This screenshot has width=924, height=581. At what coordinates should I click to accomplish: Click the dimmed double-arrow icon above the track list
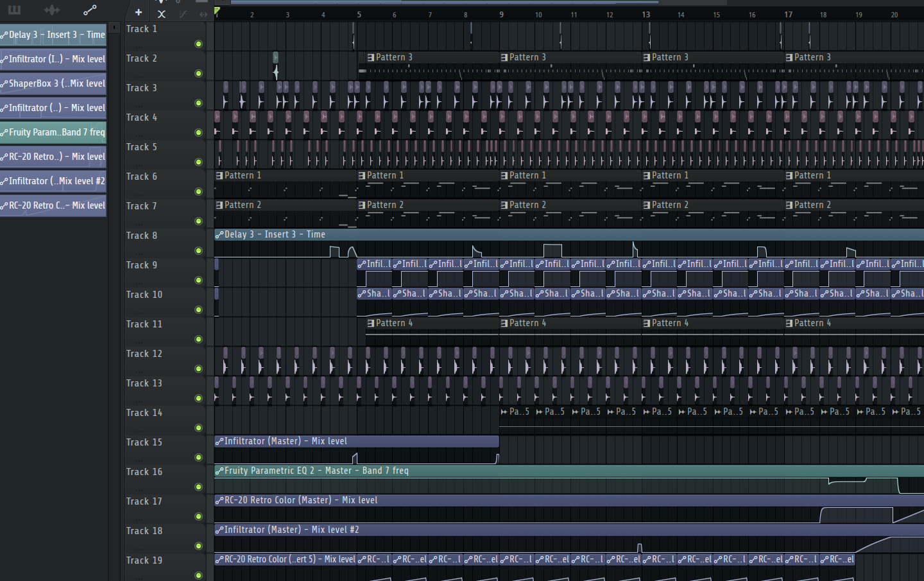pos(203,13)
